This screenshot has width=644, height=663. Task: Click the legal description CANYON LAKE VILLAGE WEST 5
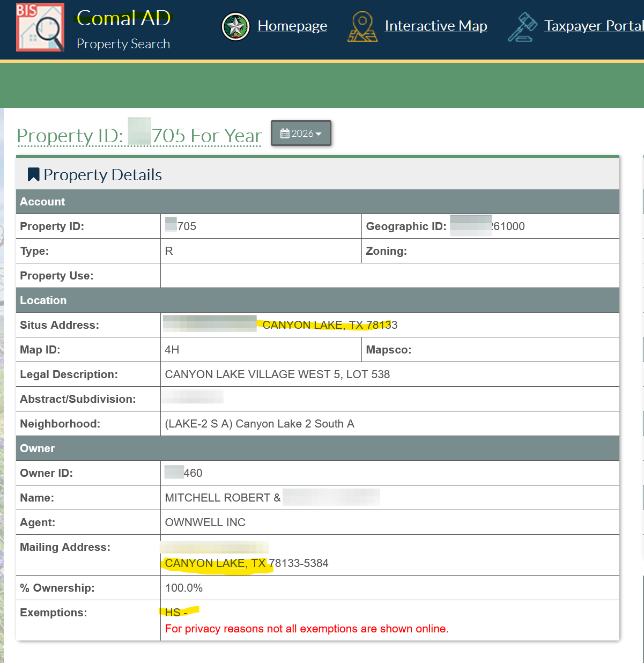(x=278, y=374)
